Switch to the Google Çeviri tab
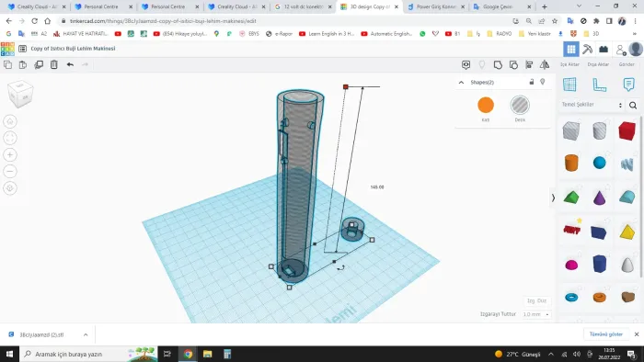644x362 pixels. [x=502, y=7]
